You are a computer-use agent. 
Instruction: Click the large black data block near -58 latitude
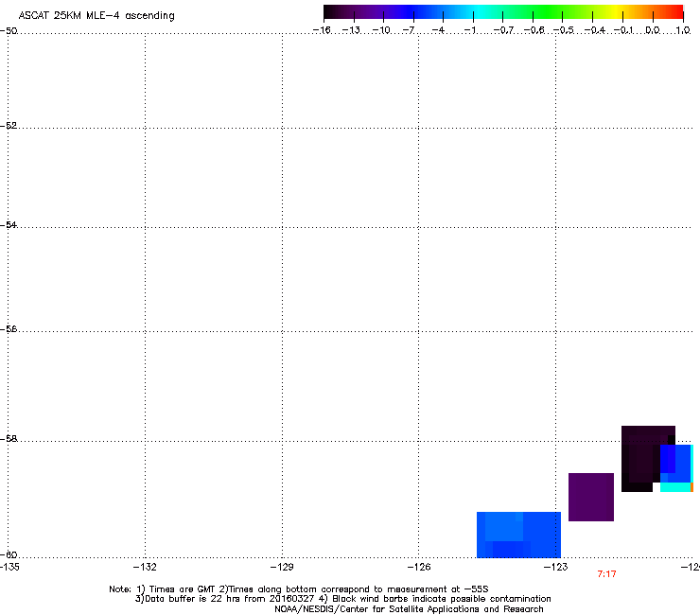640,459
